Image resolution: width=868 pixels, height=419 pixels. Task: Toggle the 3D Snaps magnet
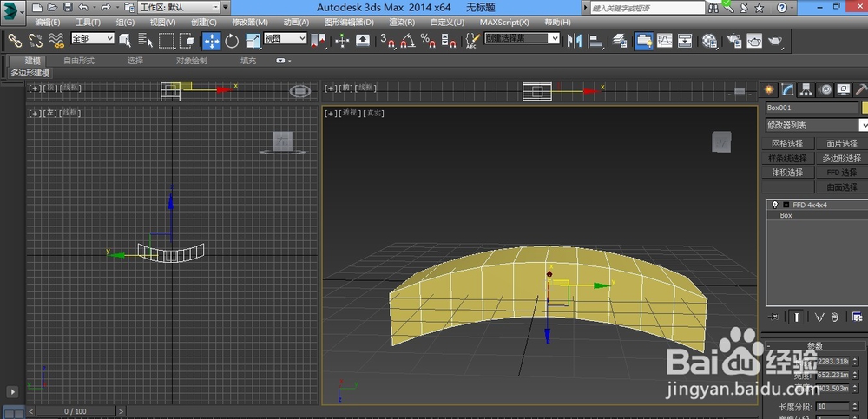click(x=387, y=41)
